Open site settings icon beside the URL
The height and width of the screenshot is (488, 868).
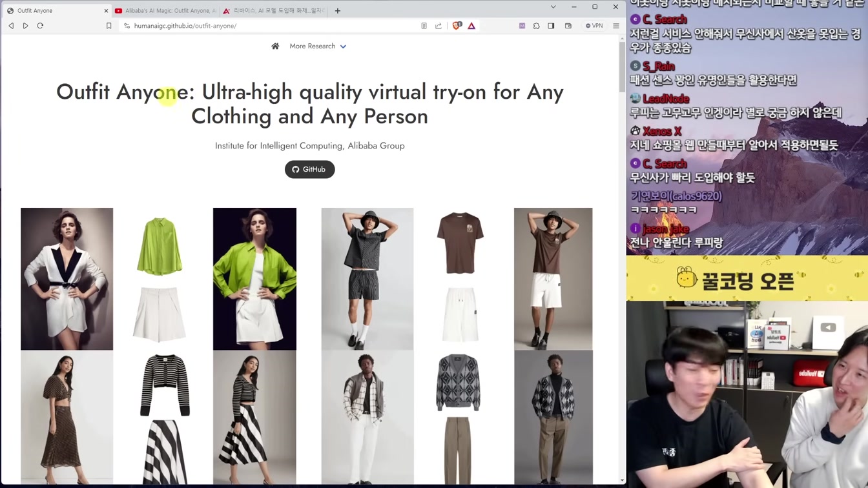[127, 26]
